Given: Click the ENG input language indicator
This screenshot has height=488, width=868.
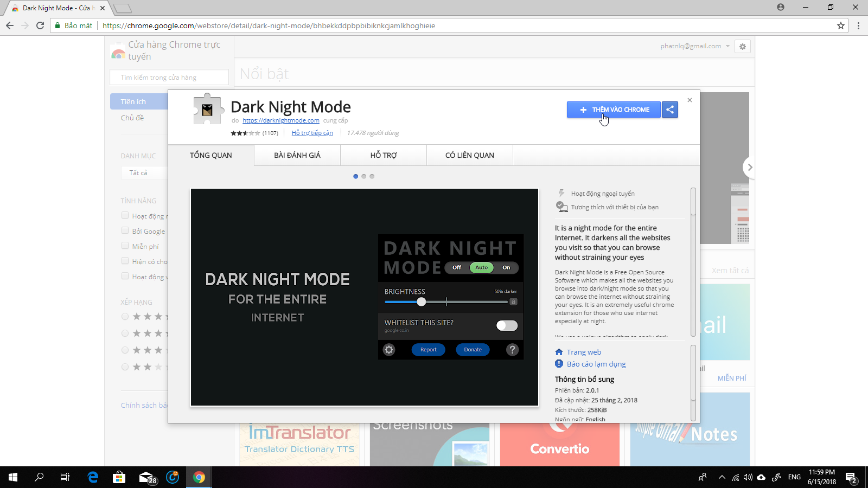Looking at the screenshot, I should tap(794, 477).
